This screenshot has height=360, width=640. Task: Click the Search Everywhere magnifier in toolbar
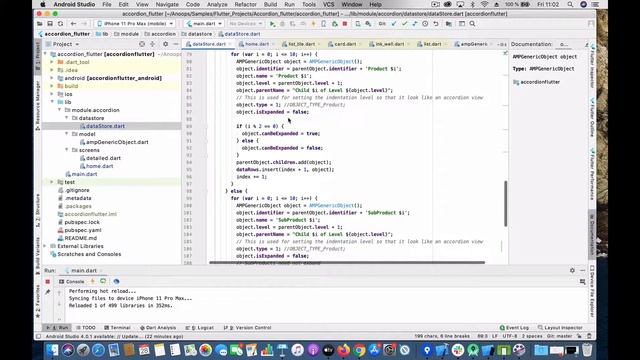pyautogui.click(x=472, y=24)
